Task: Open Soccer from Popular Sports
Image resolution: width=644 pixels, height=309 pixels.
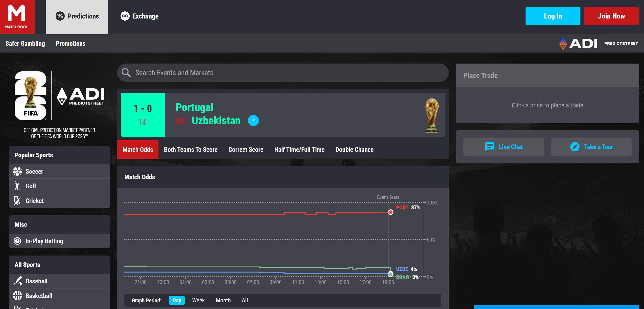Action: pyautogui.click(x=59, y=171)
